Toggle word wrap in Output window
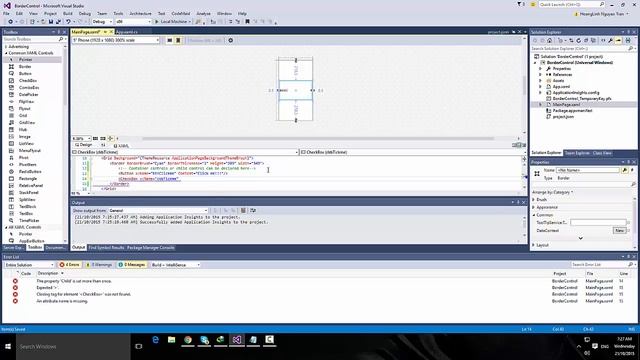 pyautogui.click(x=253, y=211)
